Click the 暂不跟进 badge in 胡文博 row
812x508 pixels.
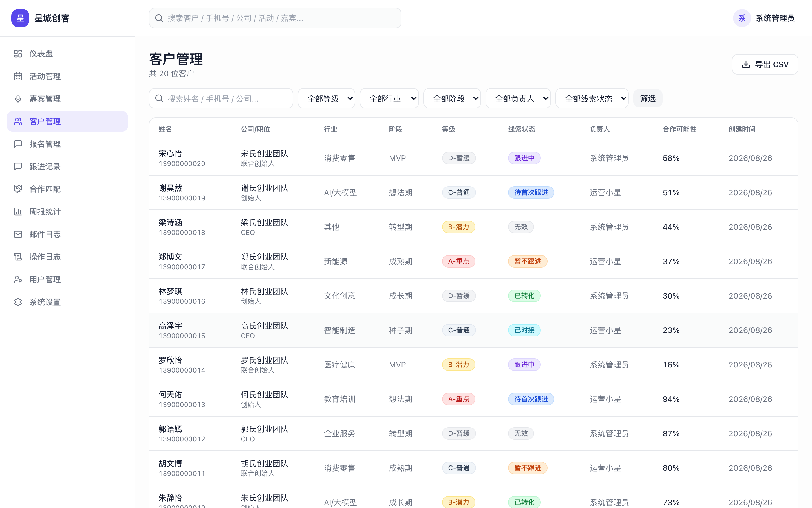pos(528,468)
